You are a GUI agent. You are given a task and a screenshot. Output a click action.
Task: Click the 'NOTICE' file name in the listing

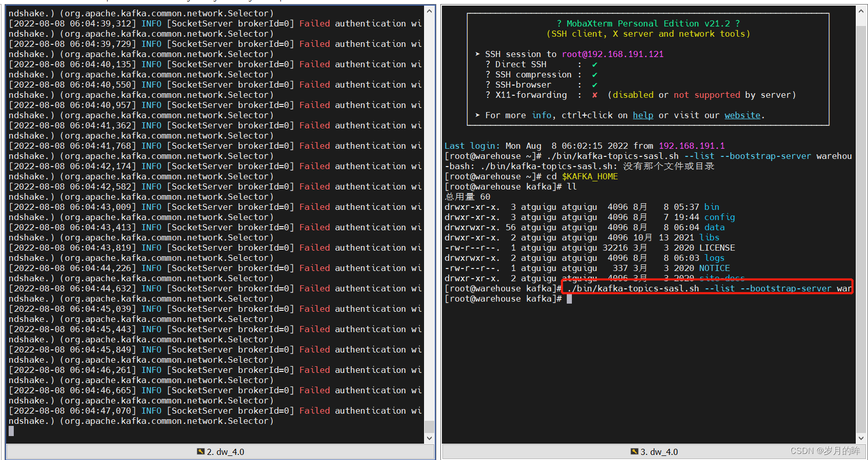(715, 268)
